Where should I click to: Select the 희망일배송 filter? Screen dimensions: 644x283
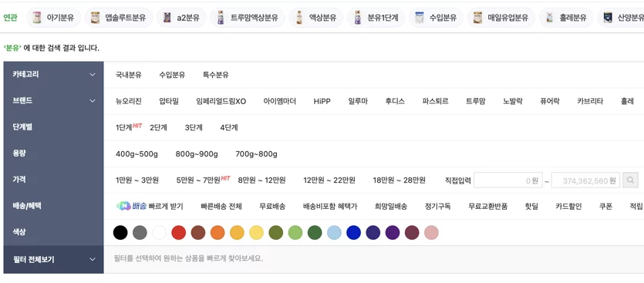click(x=391, y=206)
